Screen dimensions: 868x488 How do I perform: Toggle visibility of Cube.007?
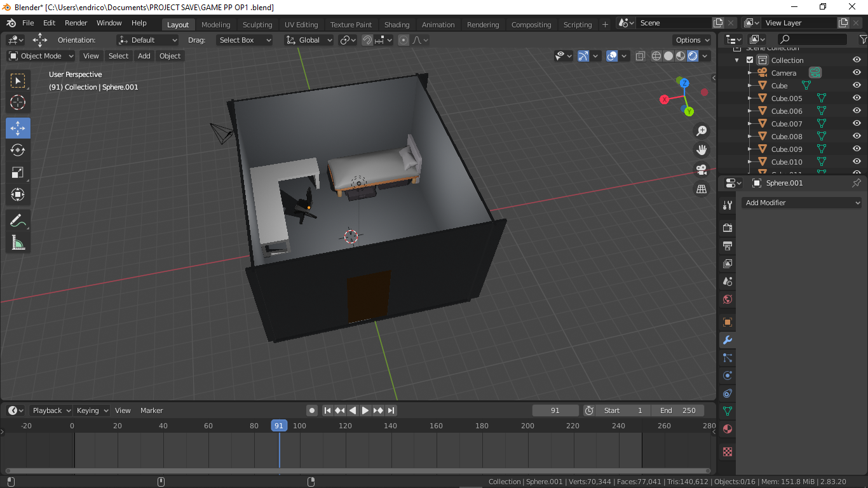(857, 124)
